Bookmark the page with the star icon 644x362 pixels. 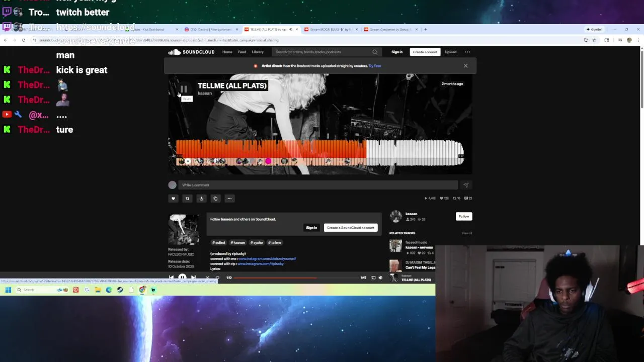594,40
